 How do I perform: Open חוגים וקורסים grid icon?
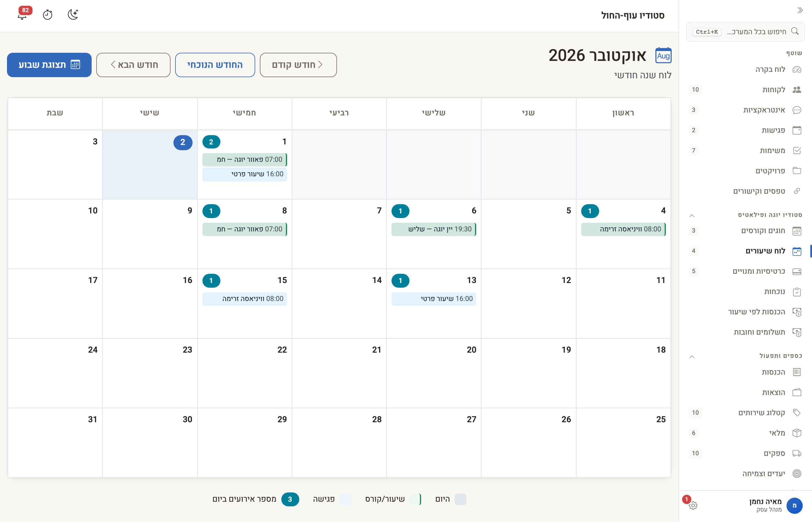click(x=797, y=231)
